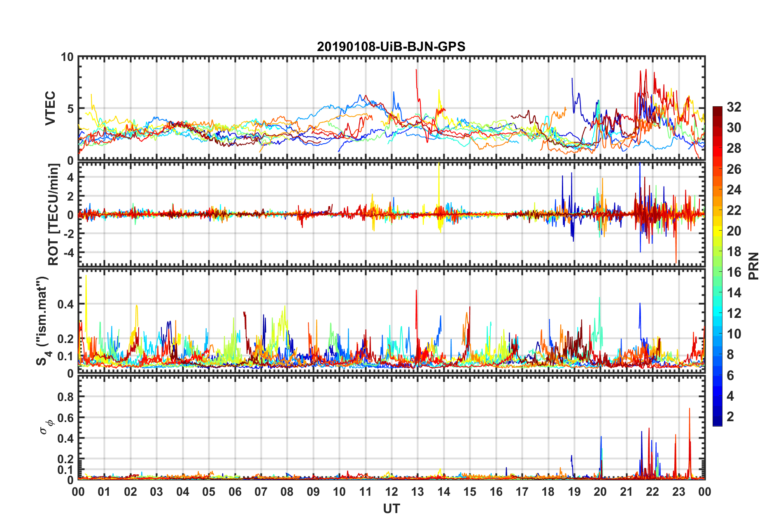Viewport: 783px width, 532px height.
Task: Click x-axis hour tick 21
Action: pyautogui.click(x=626, y=492)
